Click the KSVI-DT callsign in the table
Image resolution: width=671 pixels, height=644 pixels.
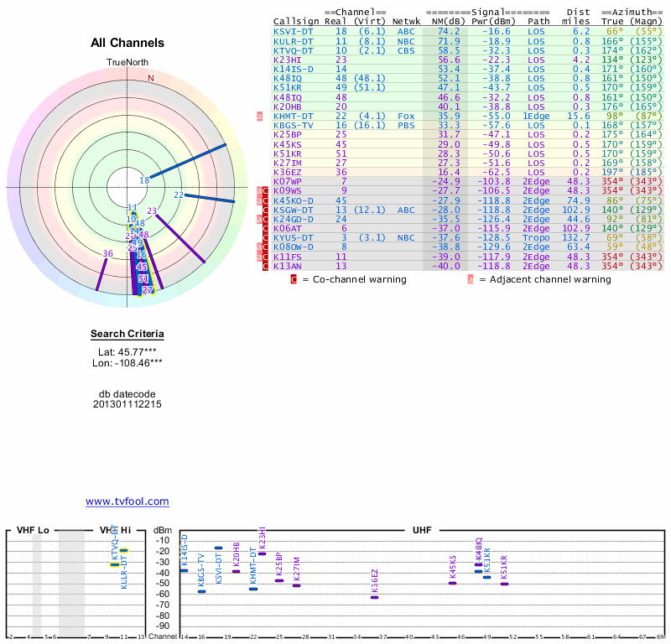coord(293,31)
